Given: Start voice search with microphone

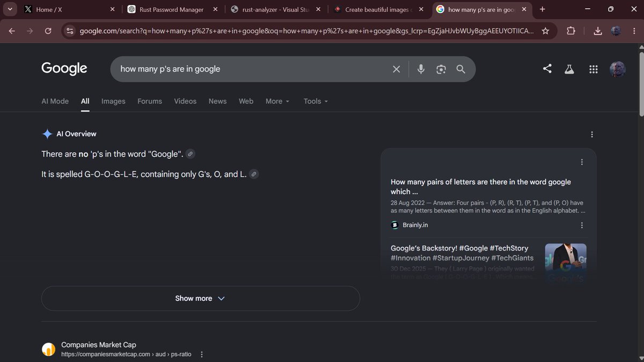Looking at the screenshot, I should [x=421, y=69].
